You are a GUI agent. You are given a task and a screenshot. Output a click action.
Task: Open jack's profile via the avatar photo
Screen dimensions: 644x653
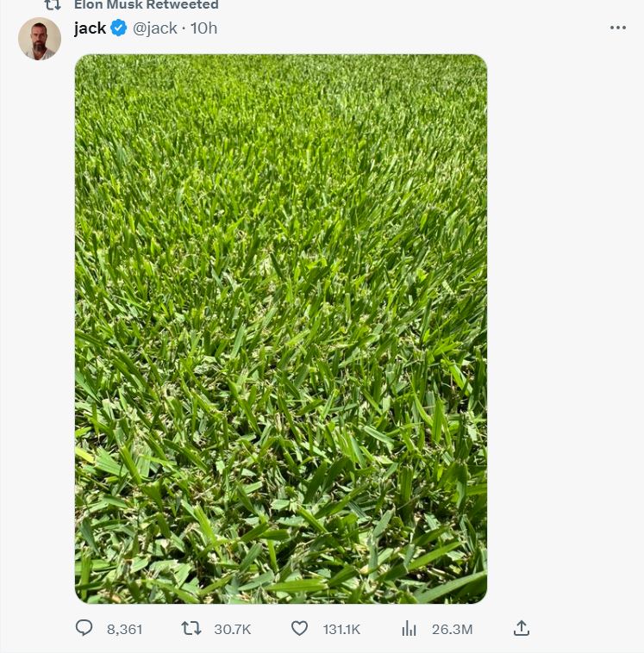coord(40,39)
